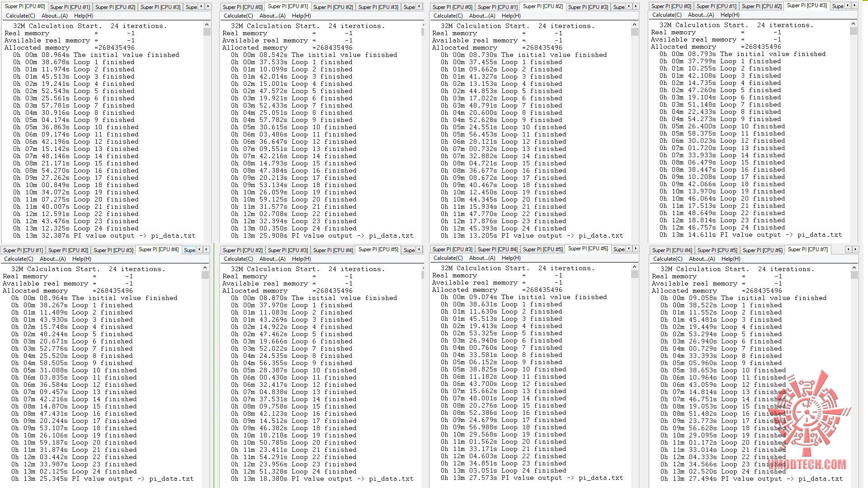868x488 pixels.
Task: Switch to CPU #6 tab in active CPU #7 window
Action: [x=762, y=250]
